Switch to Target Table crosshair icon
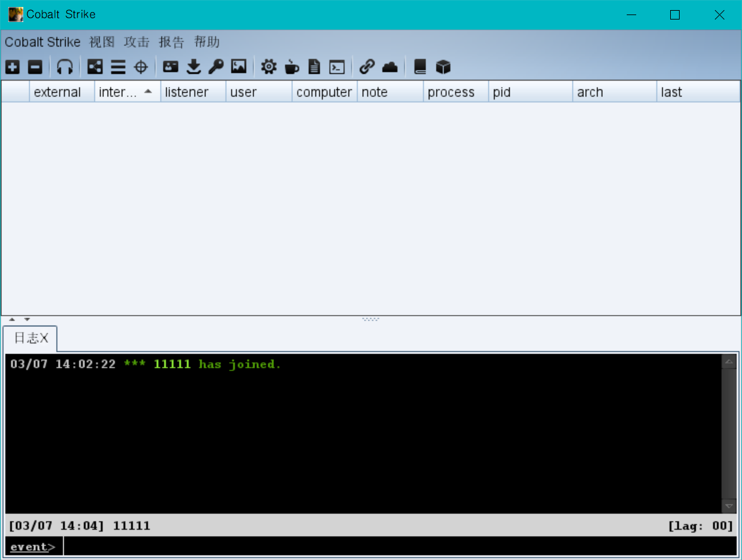This screenshot has height=560, width=742. (141, 67)
